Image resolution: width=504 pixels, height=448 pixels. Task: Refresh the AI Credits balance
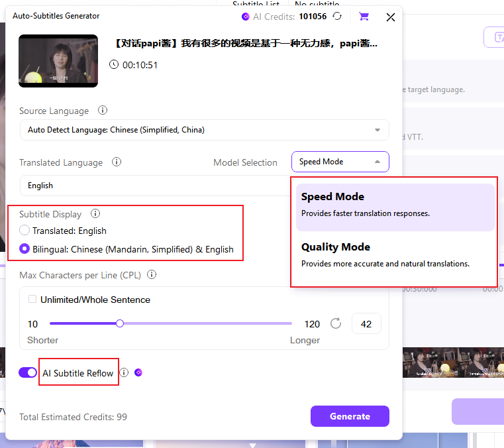click(x=338, y=17)
